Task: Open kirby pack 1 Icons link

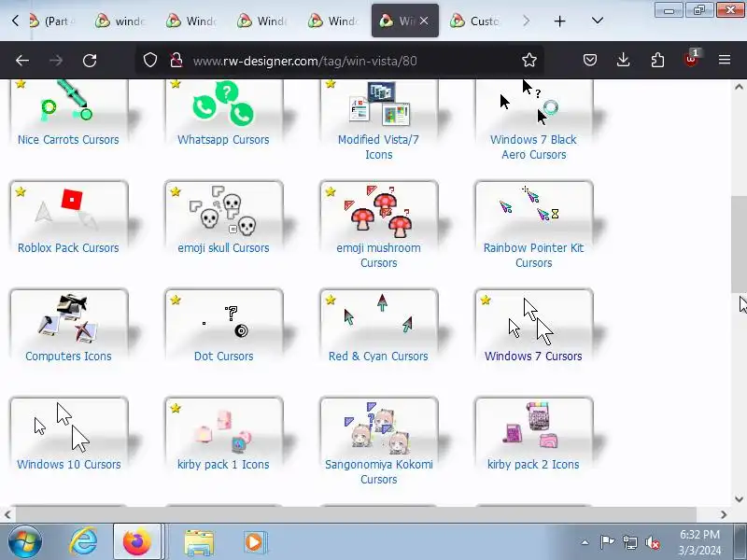Action: (223, 464)
